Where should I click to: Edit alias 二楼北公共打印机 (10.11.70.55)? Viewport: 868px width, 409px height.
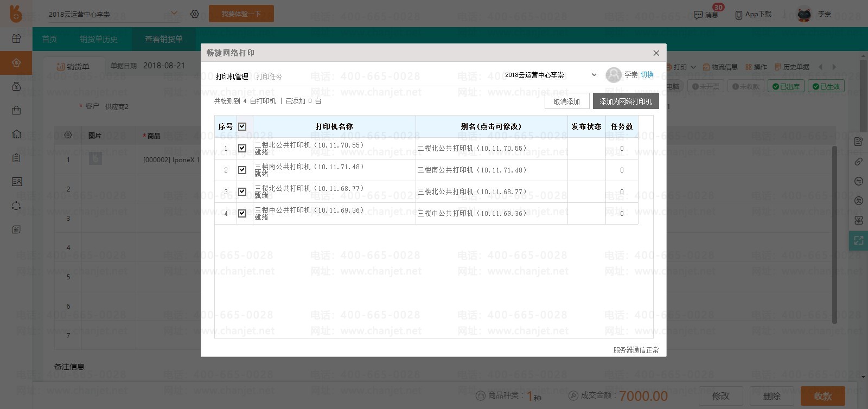[492, 148]
